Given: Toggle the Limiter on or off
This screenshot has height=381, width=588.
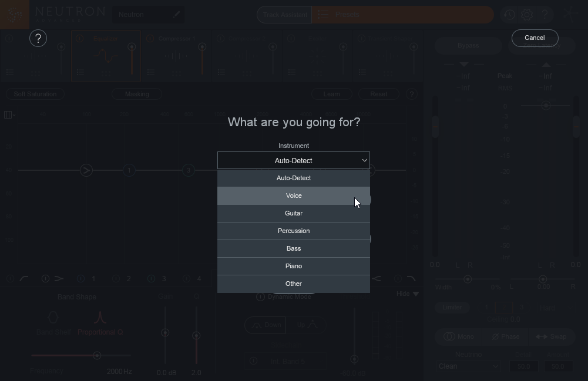Looking at the screenshot, I should (452, 307).
